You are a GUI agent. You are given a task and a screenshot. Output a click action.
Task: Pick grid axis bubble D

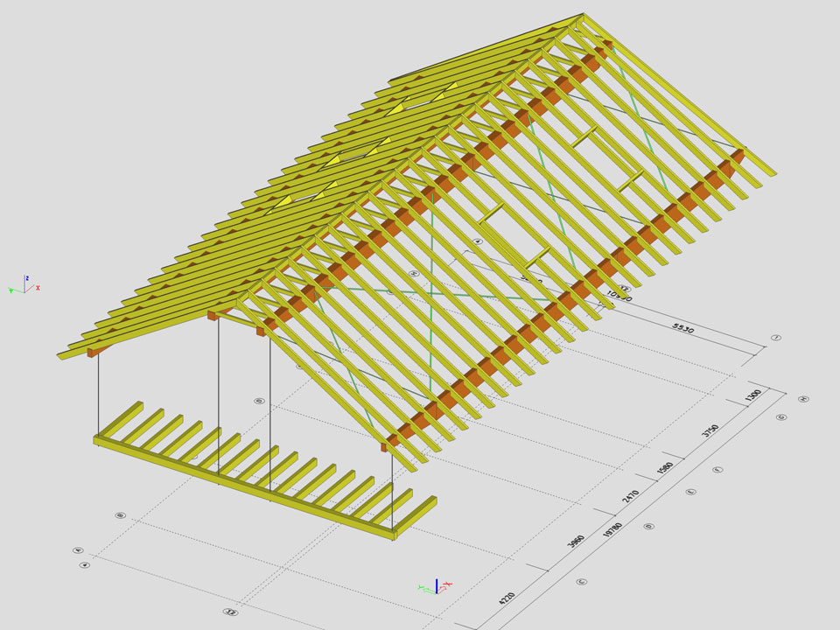pos(648,527)
